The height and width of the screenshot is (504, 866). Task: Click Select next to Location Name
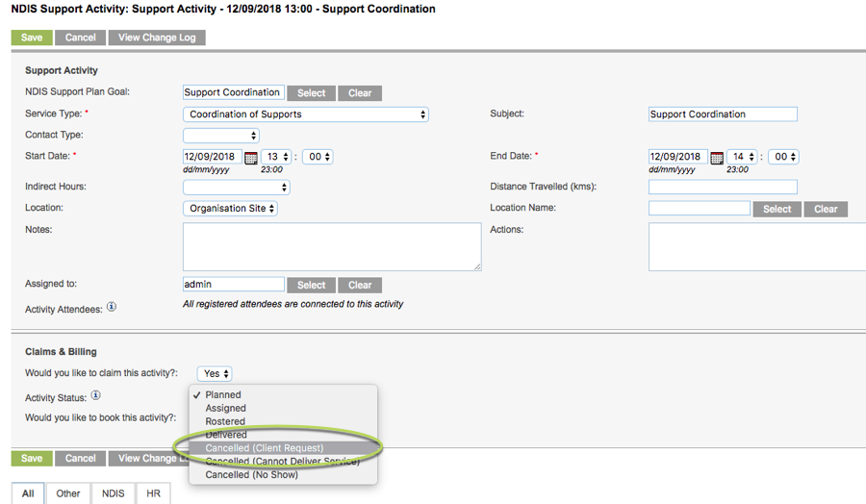coord(777,210)
